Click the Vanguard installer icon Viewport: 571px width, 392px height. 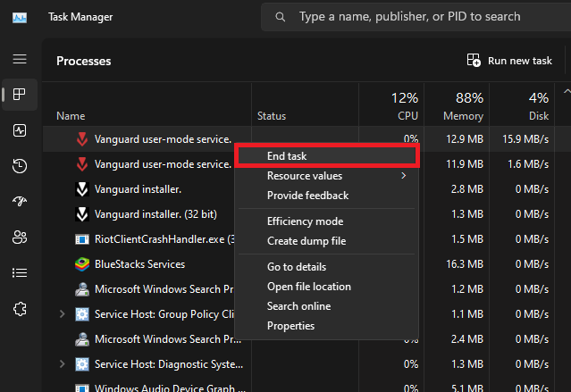[82, 189]
